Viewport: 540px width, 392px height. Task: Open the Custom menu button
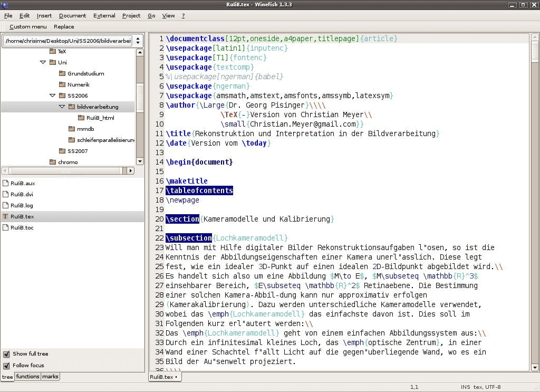28,26
